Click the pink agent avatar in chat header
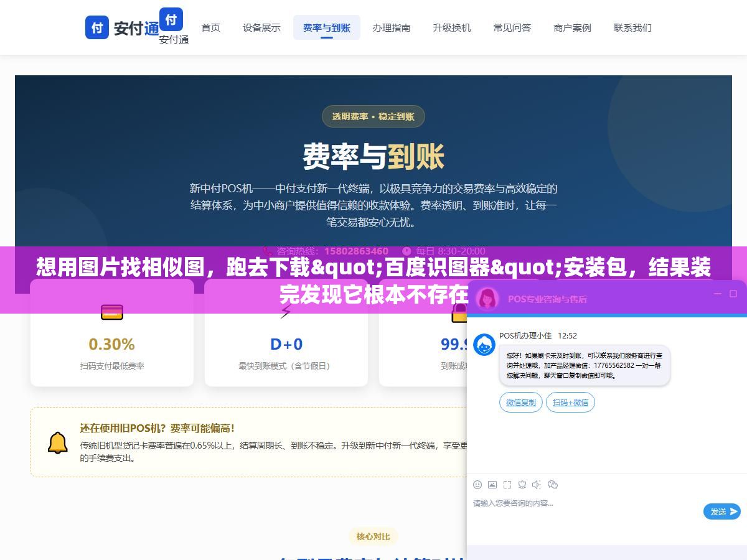The height and width of the screenshot is (560, 747). pos(487,299)
